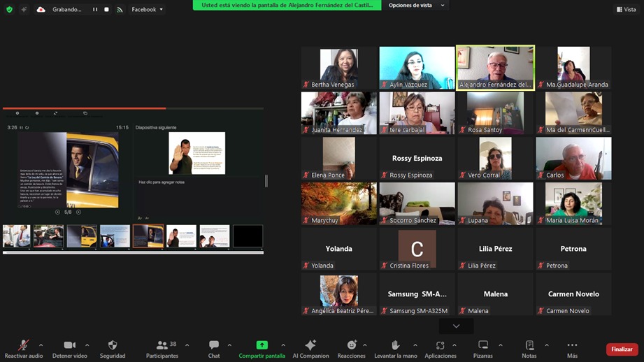Open the Pizarras whiteboard tool

coord(483,345)
